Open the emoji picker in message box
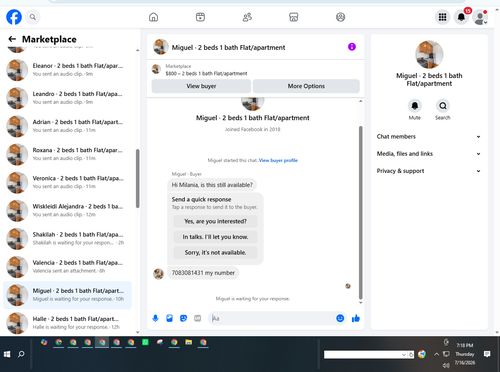This screenshot has height=372, width=500. [x=340, y=318]
